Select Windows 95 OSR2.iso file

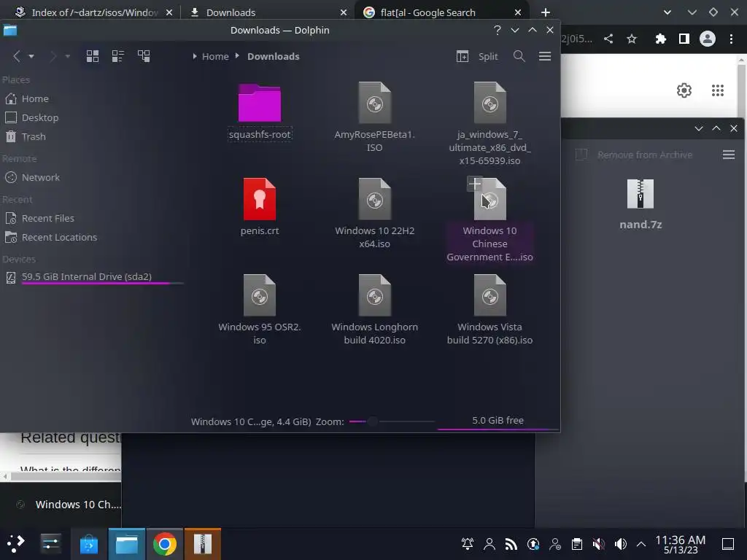tap(260, 309)
